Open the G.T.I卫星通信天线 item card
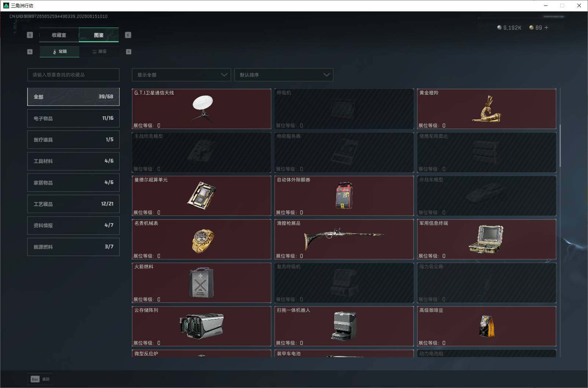This screenshot has width=588, height=388. tap(202, 109)
